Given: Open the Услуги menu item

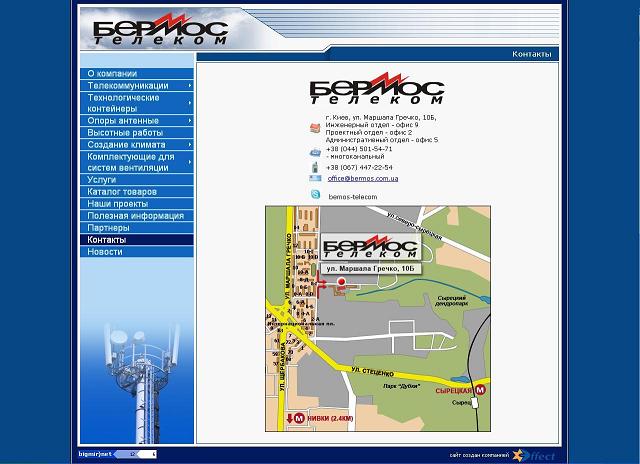Looking at the screenshot, I should click(x=137, y=180).
